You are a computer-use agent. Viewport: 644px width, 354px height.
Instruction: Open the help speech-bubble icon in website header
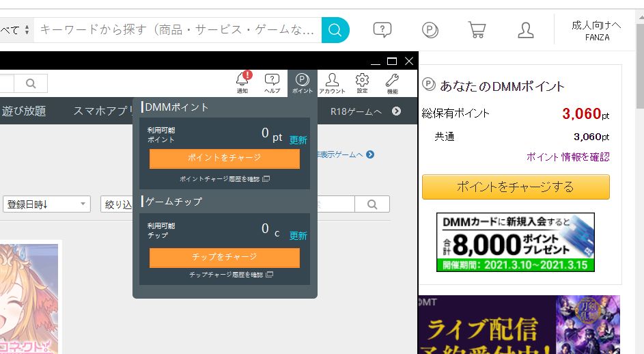click(382, 30)
